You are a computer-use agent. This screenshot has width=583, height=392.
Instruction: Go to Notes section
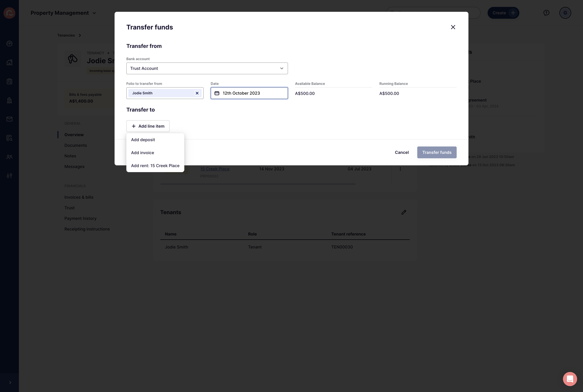(70, 156)
